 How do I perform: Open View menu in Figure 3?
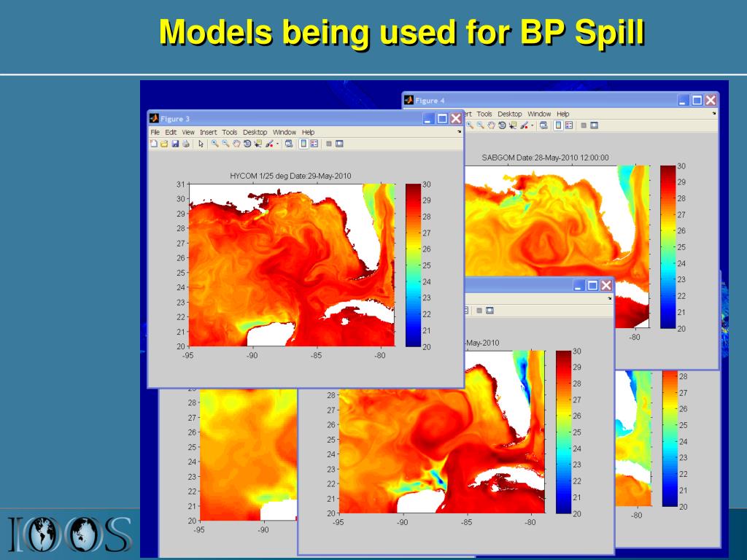tap(188, 132)
